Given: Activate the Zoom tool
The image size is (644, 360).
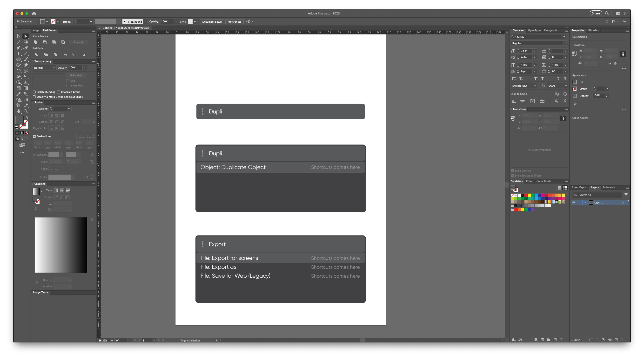Looking at the screenshot, I should [26, 111].
